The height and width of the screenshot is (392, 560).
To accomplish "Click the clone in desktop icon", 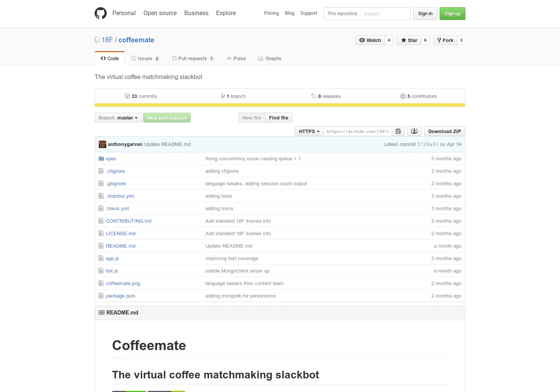I will pos(414,131).
